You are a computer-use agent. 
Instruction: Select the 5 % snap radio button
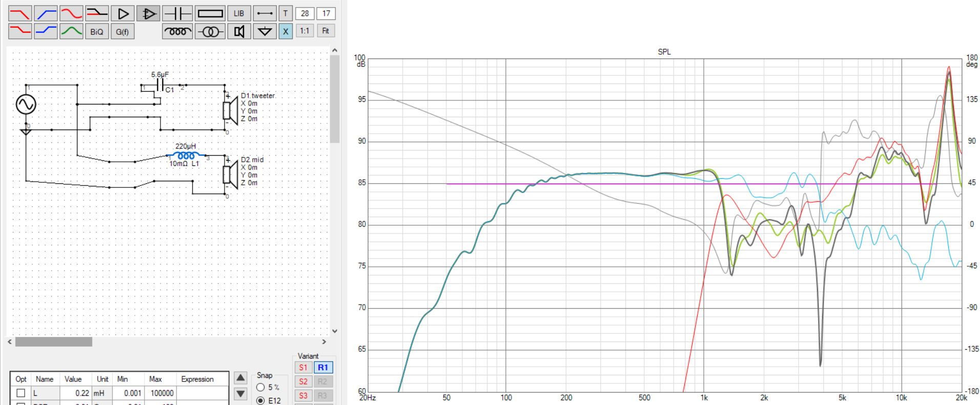[261, 388]
